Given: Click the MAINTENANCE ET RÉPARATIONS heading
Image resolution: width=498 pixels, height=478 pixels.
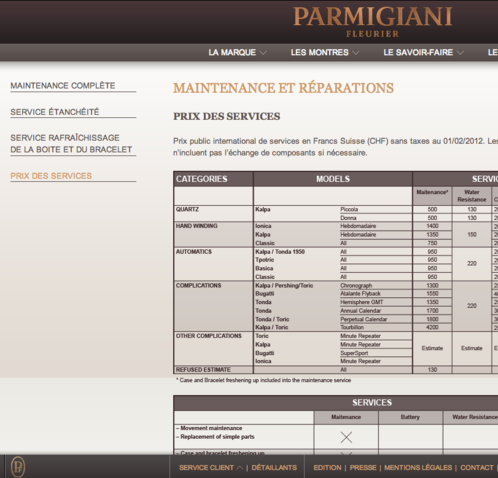Looking at the screenshot, I should pyautogui.click(x=283, y=88).
